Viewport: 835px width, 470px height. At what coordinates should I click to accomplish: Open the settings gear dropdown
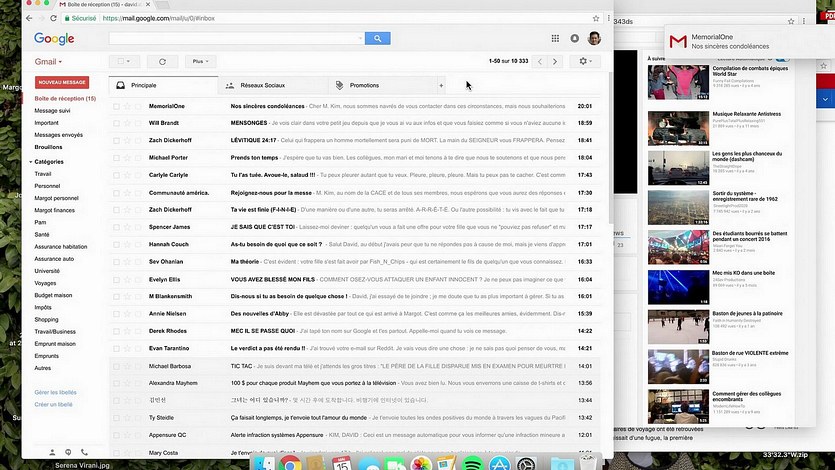click(x=585, y=61)
